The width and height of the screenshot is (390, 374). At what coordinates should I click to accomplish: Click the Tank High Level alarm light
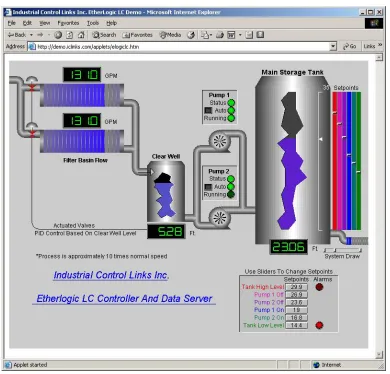[319, 287]
